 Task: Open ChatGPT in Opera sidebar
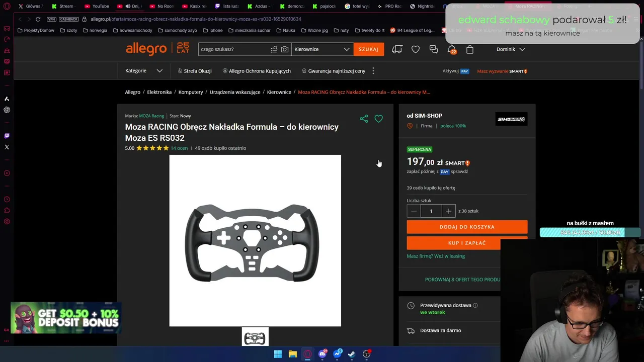[7, 110]
